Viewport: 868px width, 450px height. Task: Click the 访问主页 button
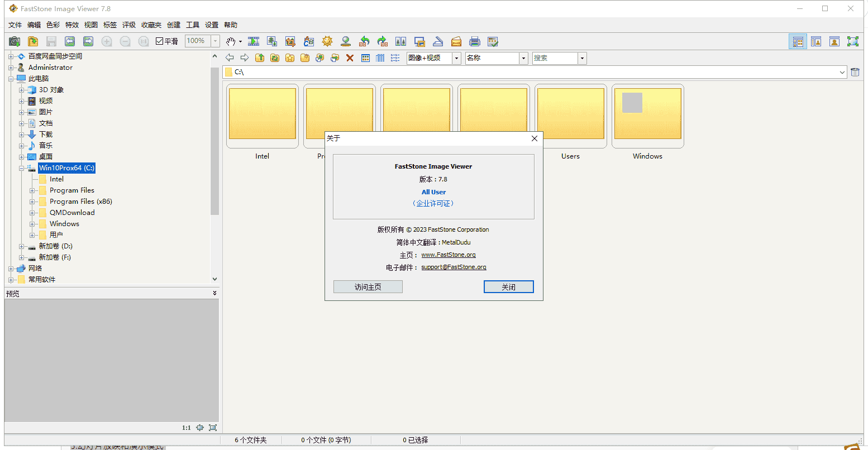coord(368,287)
